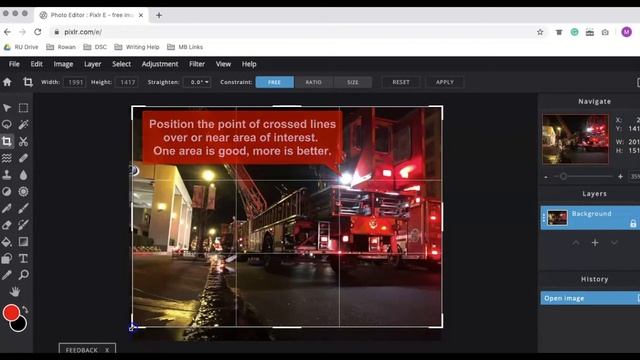The image size is (640, 360).
Task: Select the Sponge tool
Action: 23,191
